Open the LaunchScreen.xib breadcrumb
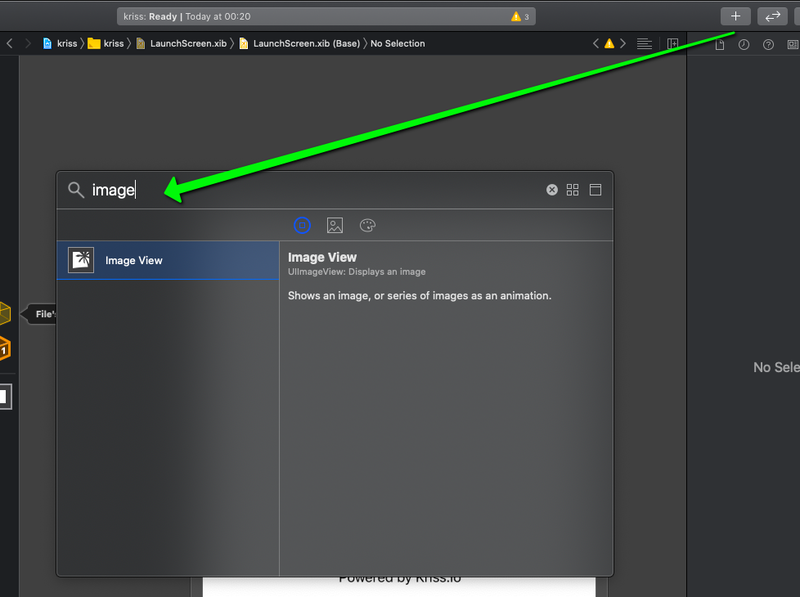This screenshot has width=800, height=597. [182, 44]
